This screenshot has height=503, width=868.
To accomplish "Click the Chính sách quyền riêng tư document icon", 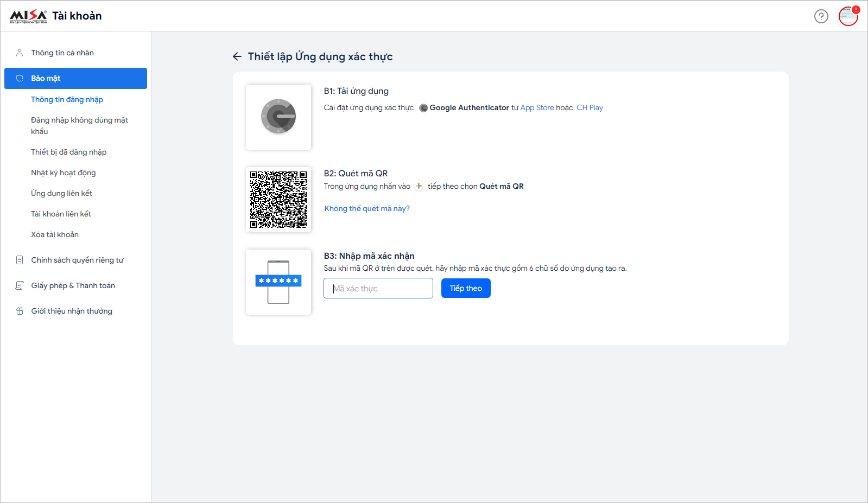I will pos(20,260).
